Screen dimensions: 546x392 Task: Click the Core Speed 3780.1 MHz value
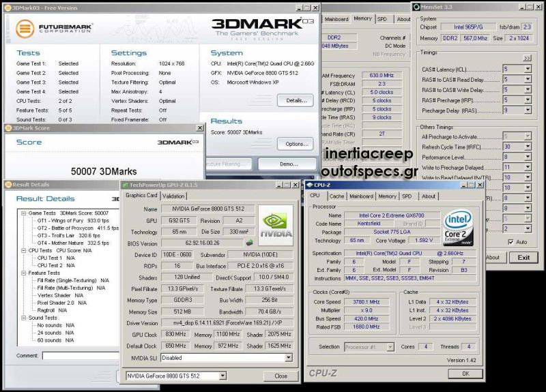[366, 302]
